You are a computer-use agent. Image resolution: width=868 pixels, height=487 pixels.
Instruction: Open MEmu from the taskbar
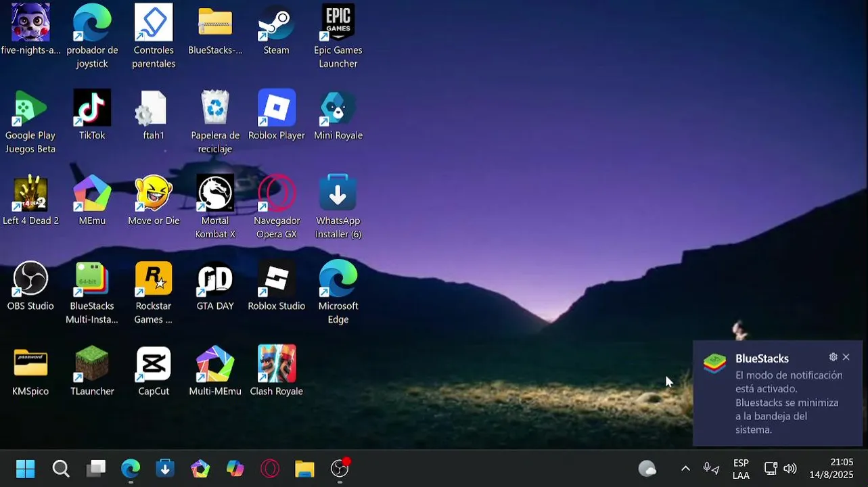point(200,468)
